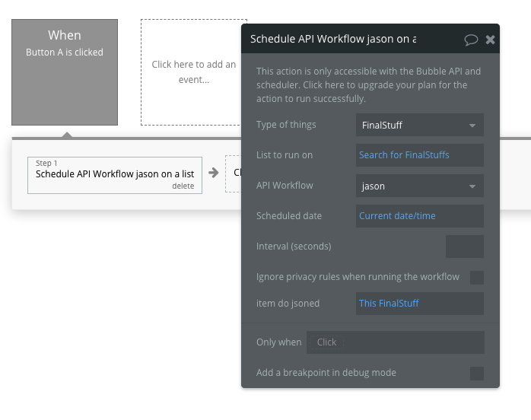Toggle Ignore privacy rules checkbox
Screen dimensions: 531x420
point(477,278)
